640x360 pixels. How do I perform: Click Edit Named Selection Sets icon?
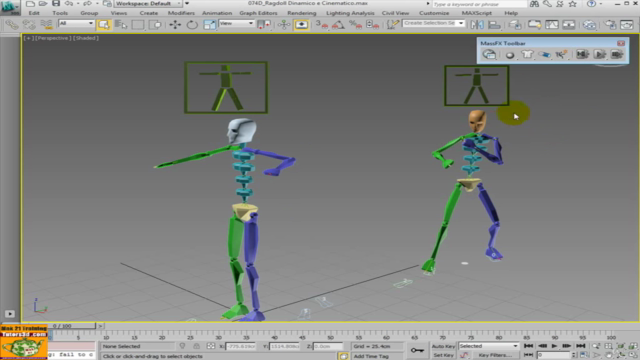(392, 24)
